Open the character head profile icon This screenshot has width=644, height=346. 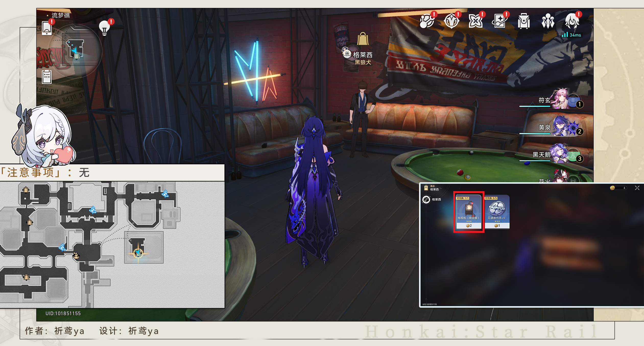(572, 21)
